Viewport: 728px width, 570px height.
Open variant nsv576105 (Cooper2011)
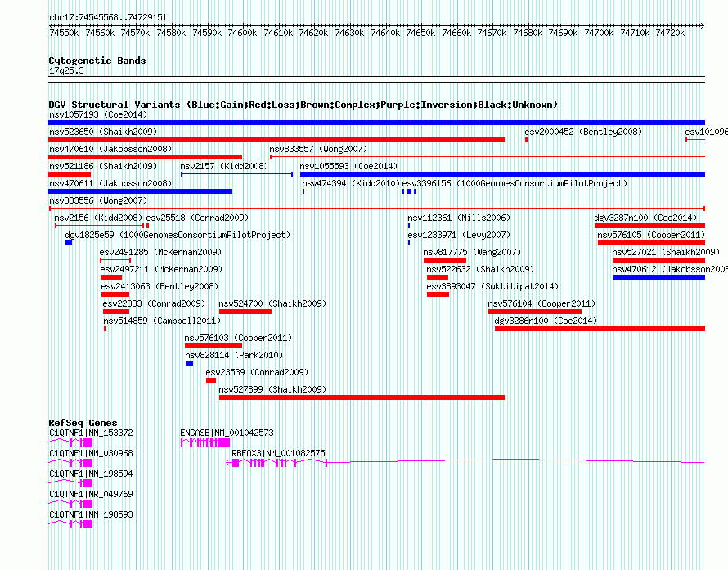pos(651,235)
